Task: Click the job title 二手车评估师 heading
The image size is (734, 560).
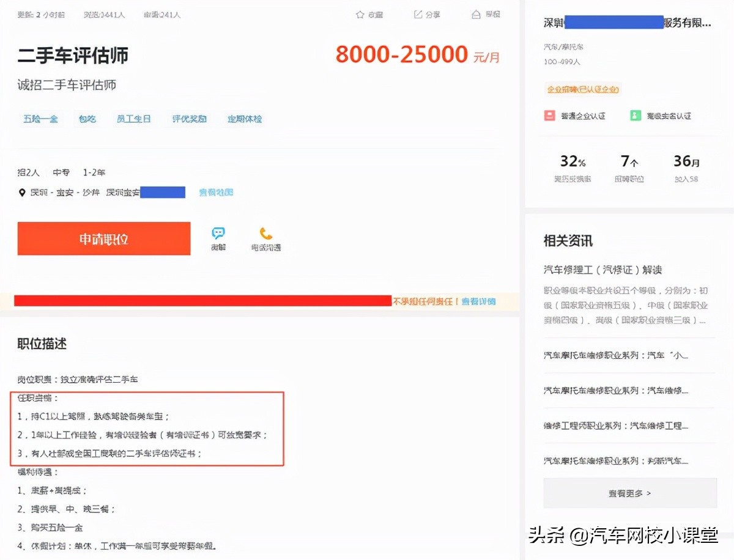Action: (x=73, y=56)
